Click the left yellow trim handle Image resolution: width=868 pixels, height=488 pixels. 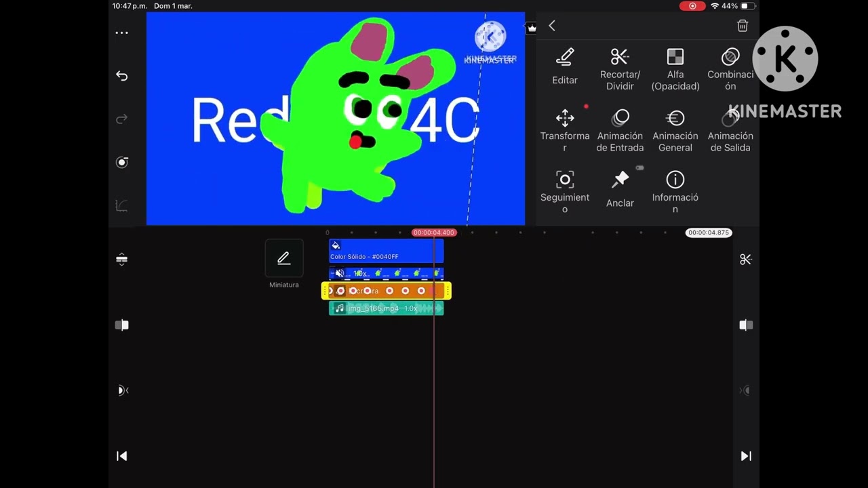click(x=325, y=291)
